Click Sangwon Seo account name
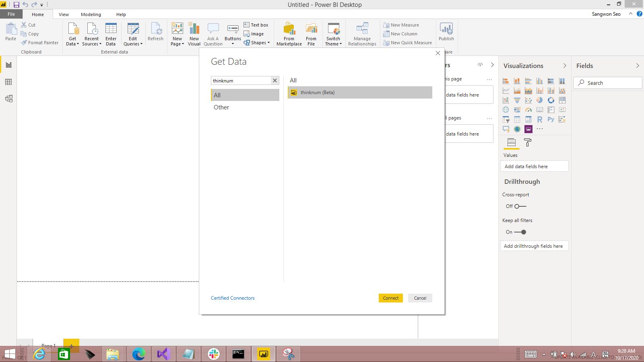 point(606,14)
